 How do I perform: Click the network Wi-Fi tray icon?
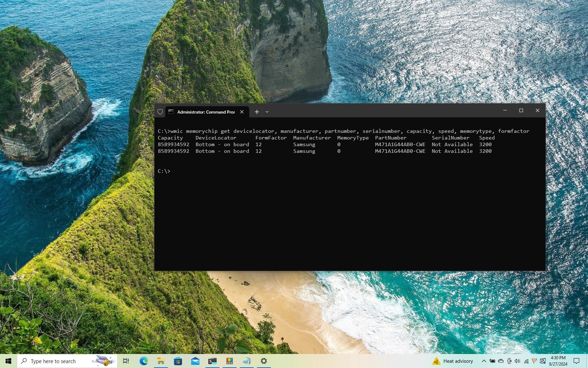point(526,361)
